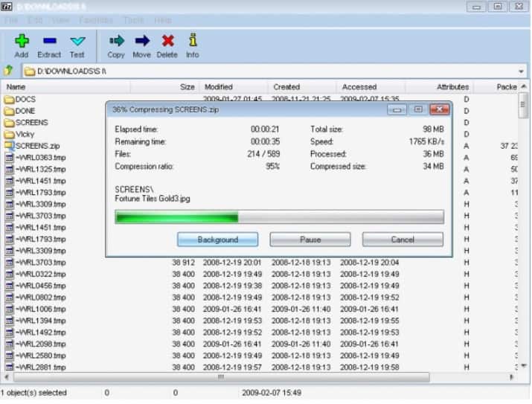532x404 pixels.
Task: Click the green Add icon in toolbar
Action: coord(21,42)
